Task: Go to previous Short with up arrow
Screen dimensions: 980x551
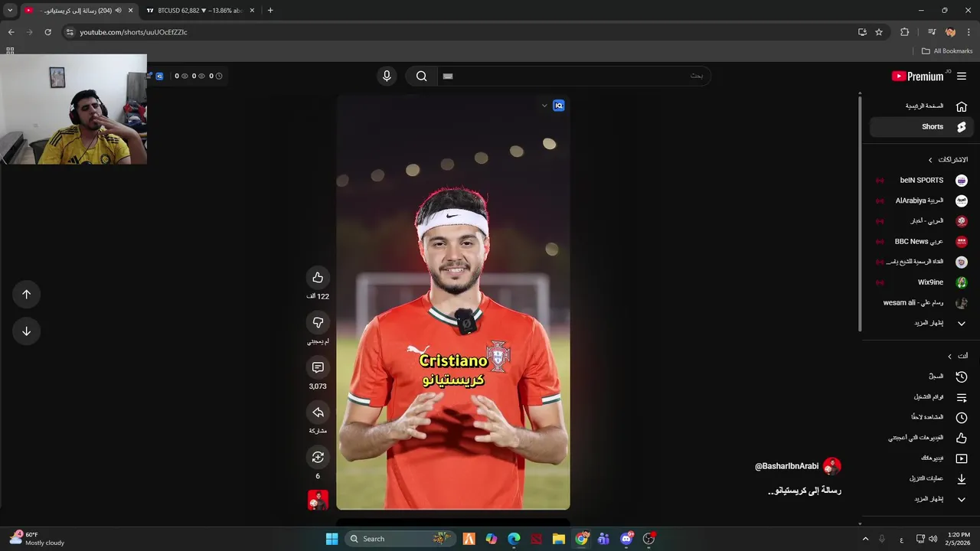Action: coord(26,294)
